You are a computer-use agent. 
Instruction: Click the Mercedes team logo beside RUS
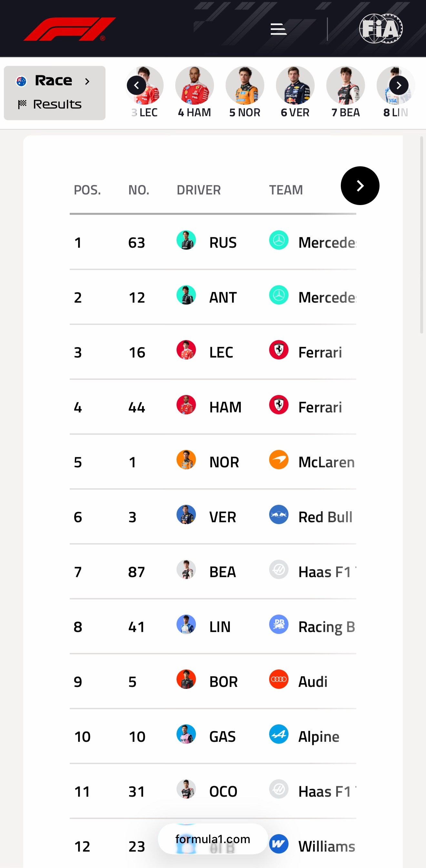click(x=279, y=240)
